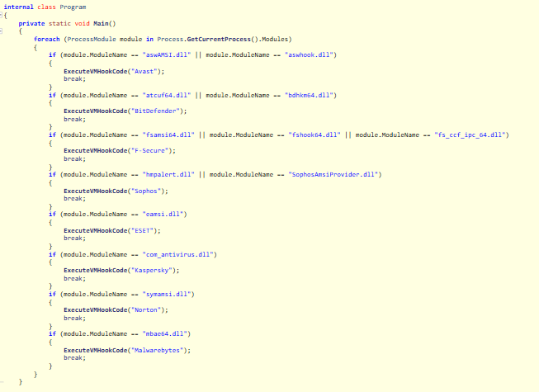The width and height of the screenshot is (539, 392).
Task: Collapse the Main method code block
Action: tap(1, 31)
